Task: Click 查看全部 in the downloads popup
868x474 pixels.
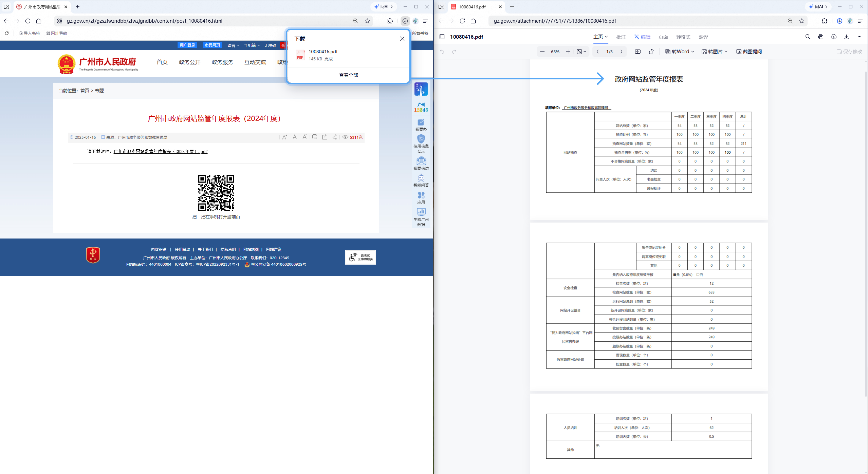Action: coord(348,75)
